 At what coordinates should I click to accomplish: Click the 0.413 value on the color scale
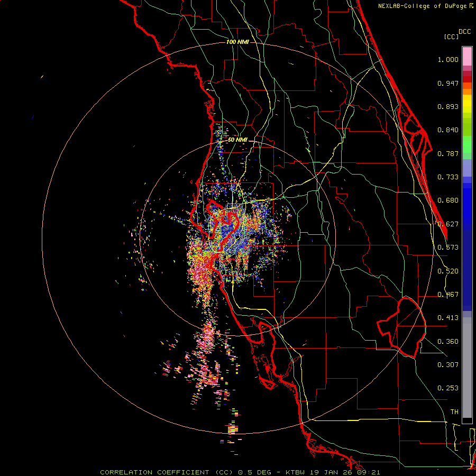coord(448,318)
